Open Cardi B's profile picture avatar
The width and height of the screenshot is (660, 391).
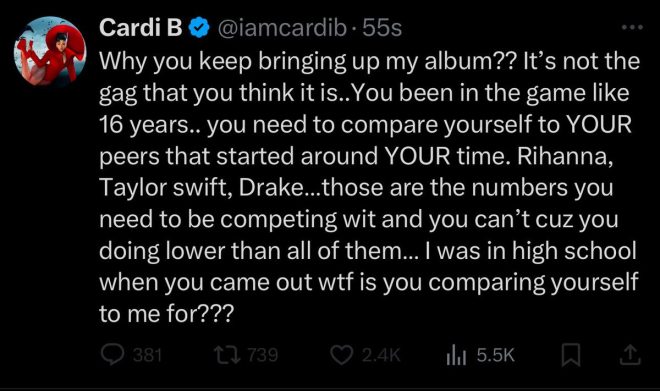[x=50, y=51]
